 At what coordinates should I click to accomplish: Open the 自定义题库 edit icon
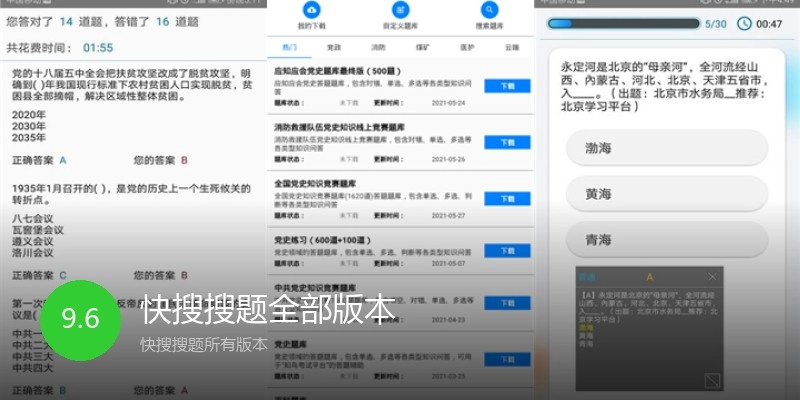click(x=401, y=10)
